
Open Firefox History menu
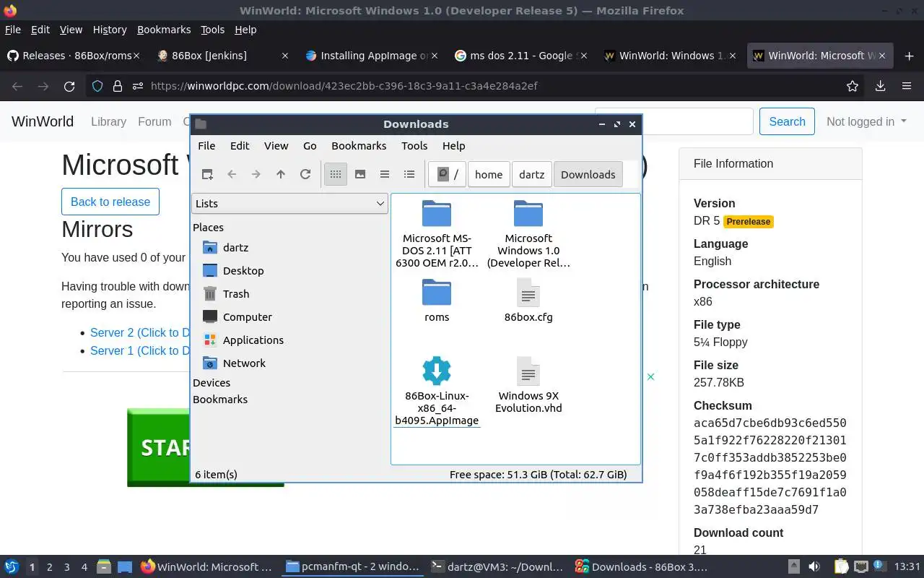pos(110,30)
